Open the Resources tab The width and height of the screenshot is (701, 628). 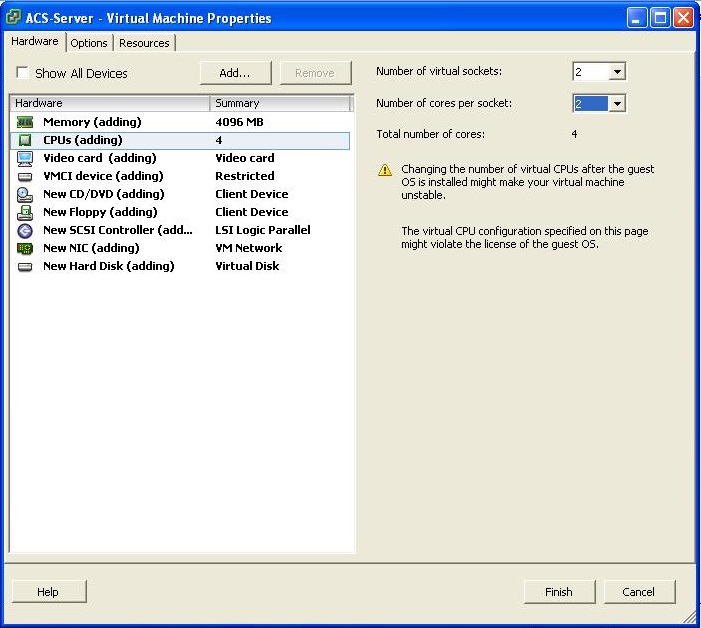144,43
